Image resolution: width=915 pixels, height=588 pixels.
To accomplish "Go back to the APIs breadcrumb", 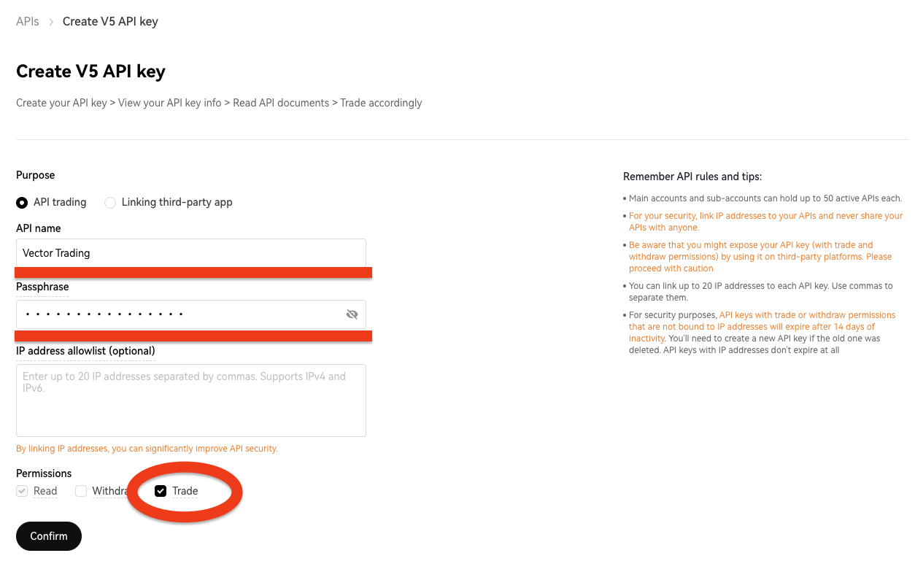I will point(28,21).
